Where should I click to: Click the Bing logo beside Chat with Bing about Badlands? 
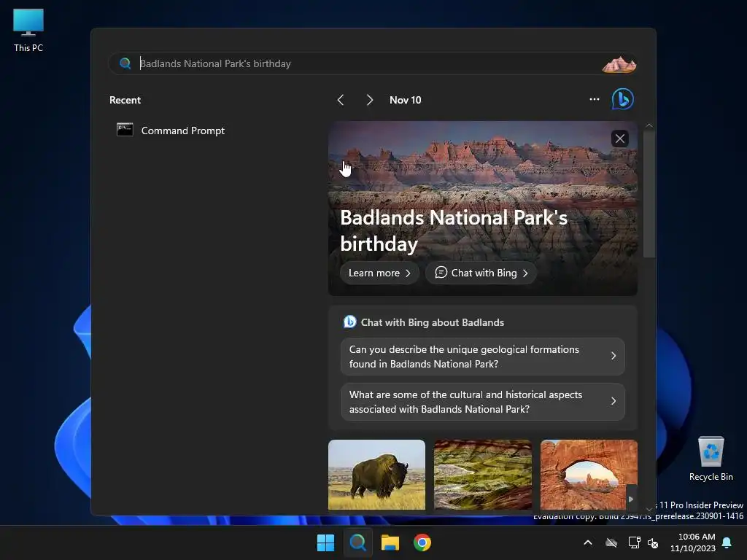[349, 322]
